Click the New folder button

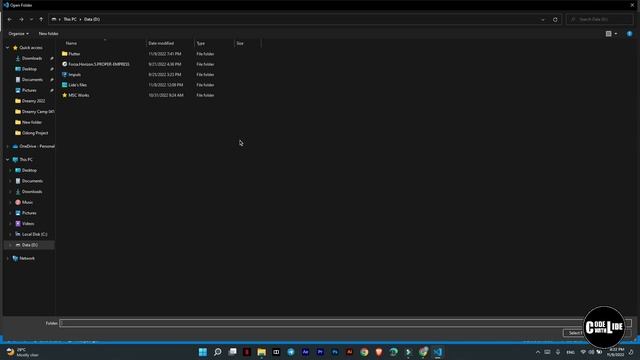48,33
